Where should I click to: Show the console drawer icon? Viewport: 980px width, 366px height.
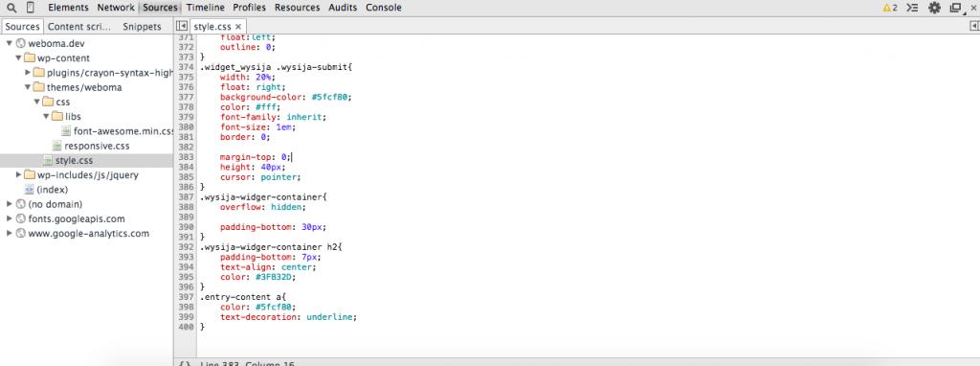(x=912, y=8)
